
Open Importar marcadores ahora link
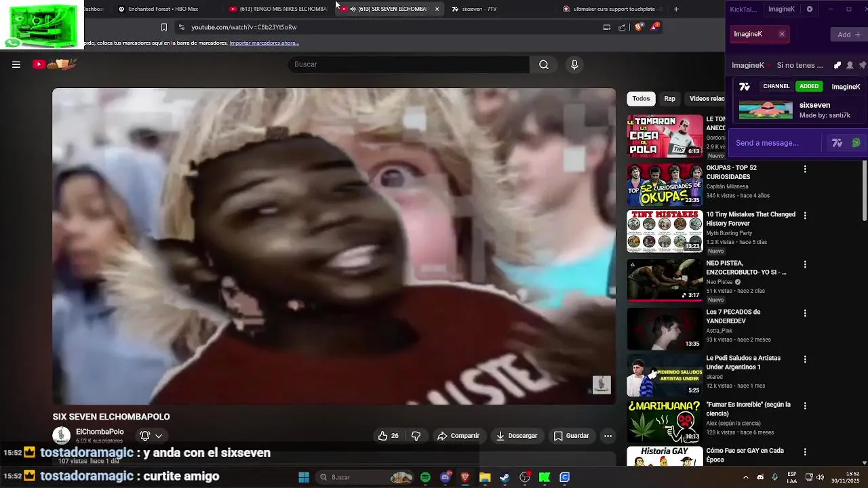point(264,43)
